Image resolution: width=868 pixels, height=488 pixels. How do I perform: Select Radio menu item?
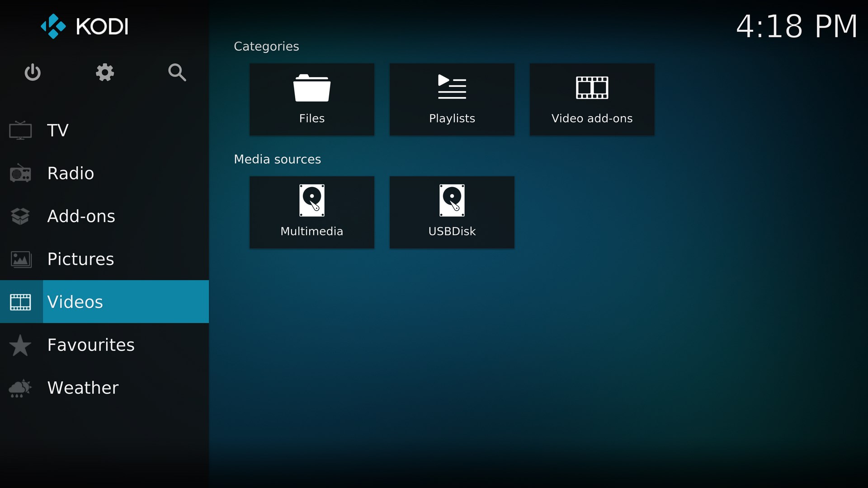coord(104,173)
